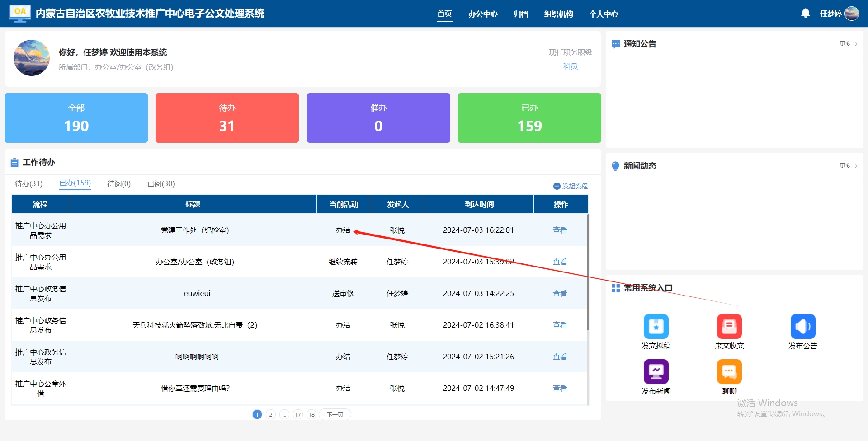
Task: Click 查看 for the euwieui row
Action: (x=560, y=293)
